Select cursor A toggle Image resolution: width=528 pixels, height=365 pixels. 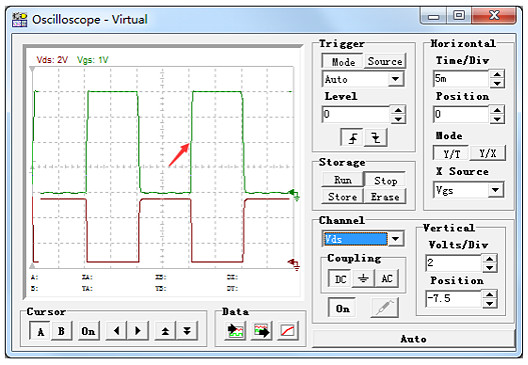pos(40,331)
